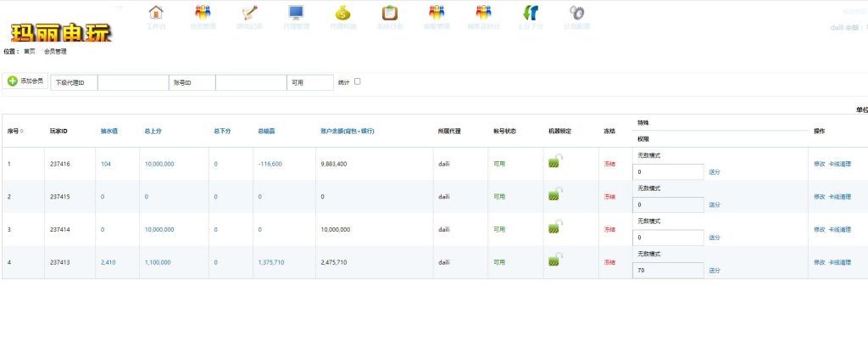The image size is (868, 353).
Task: Click the text field next to 下级代理ID
Action: click(x=133, y=82)
